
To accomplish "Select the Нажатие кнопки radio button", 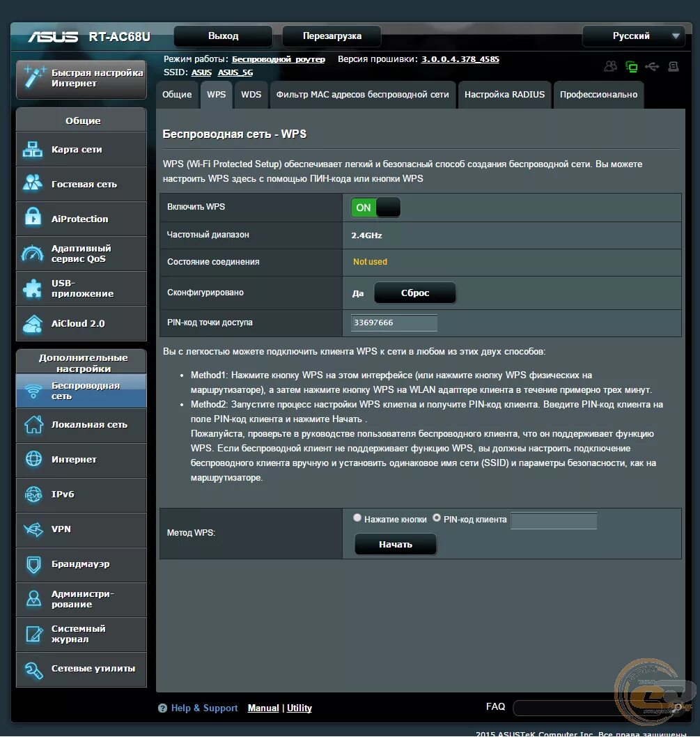I will [x=357, y=518].
